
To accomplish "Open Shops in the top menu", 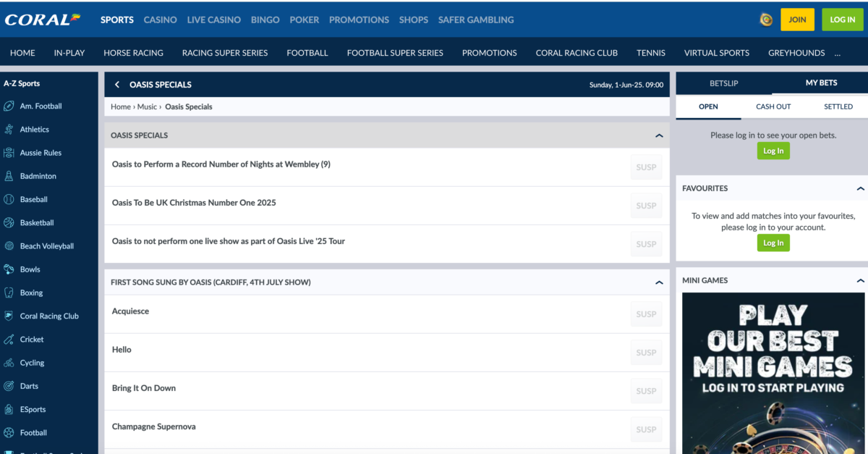I will [x=414, y=20].
